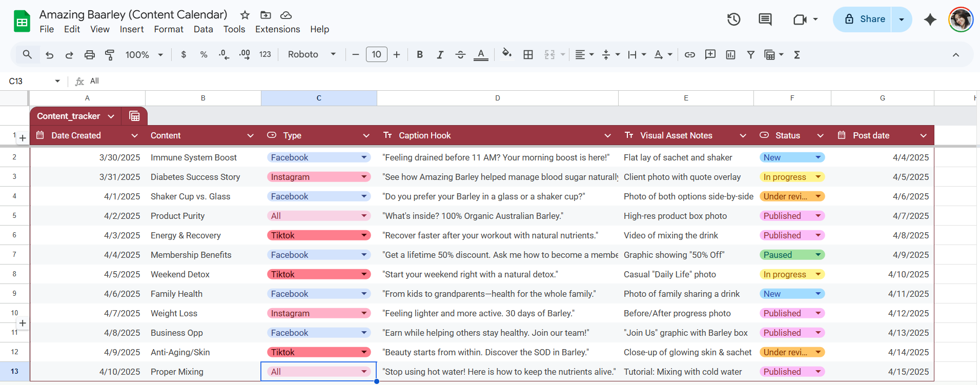Viewport: 980px width, 385px height.
Task: Decrease decimal places
Action: tap(224, 54)
